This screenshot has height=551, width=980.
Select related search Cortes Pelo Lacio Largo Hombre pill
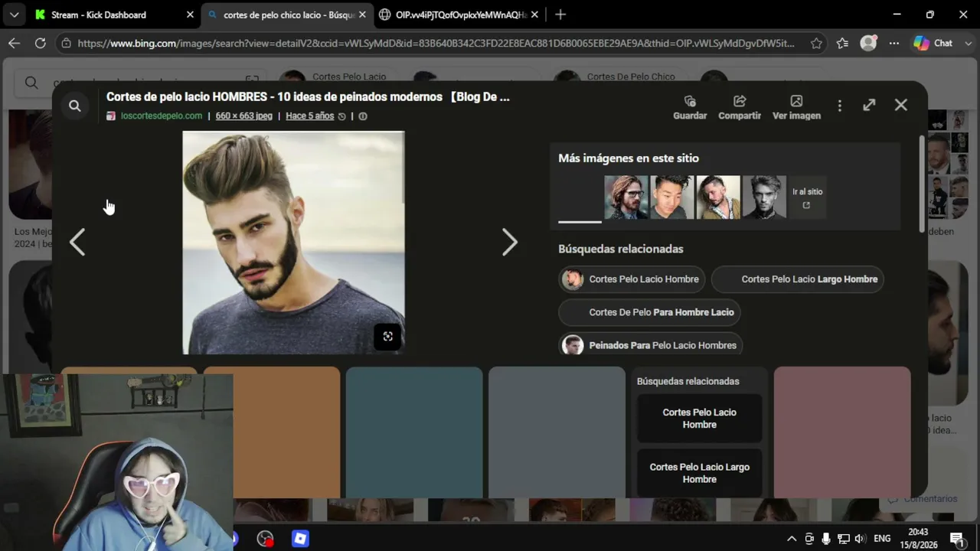coord(798,279)
